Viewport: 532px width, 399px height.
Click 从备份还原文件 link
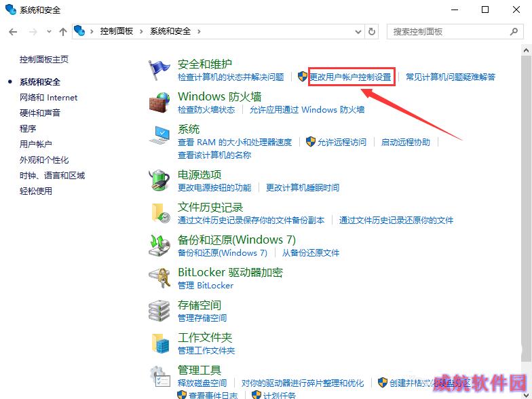point(311,252)
